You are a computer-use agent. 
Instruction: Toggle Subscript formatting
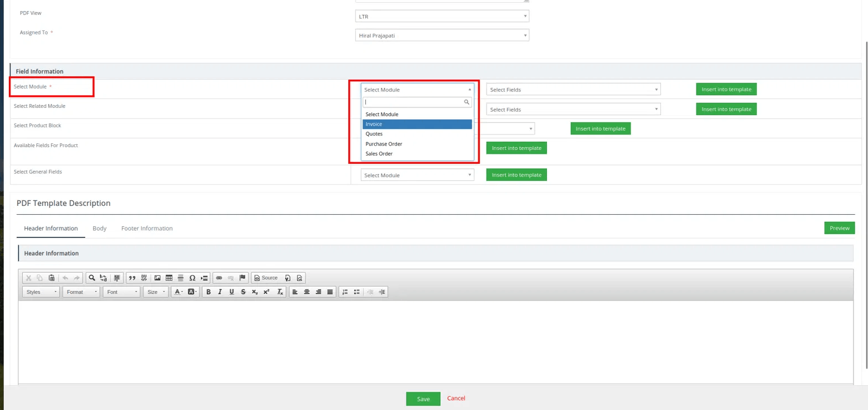coord(255,292)
